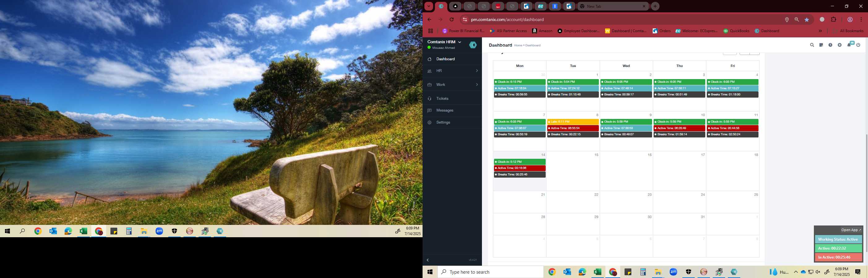Click the Working Status: Active bar

pyautogui.click(x=838, y=239)
